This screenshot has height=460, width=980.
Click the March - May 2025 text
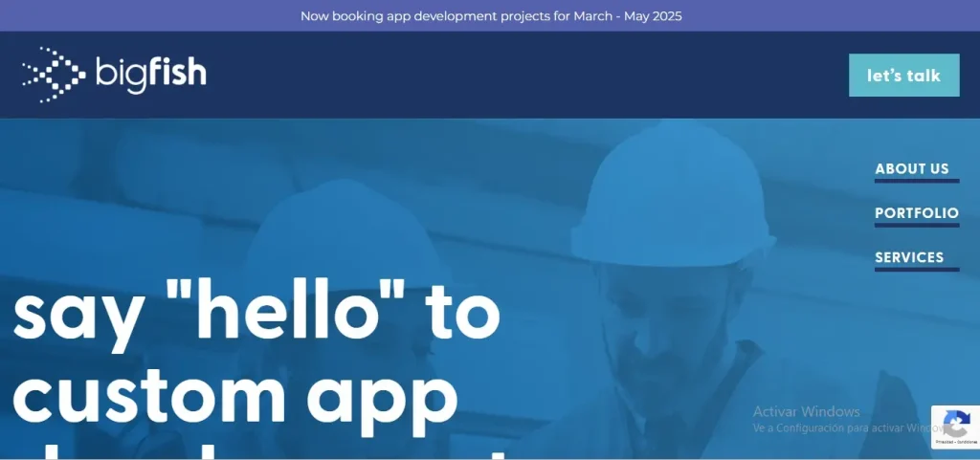coord(628,15)
